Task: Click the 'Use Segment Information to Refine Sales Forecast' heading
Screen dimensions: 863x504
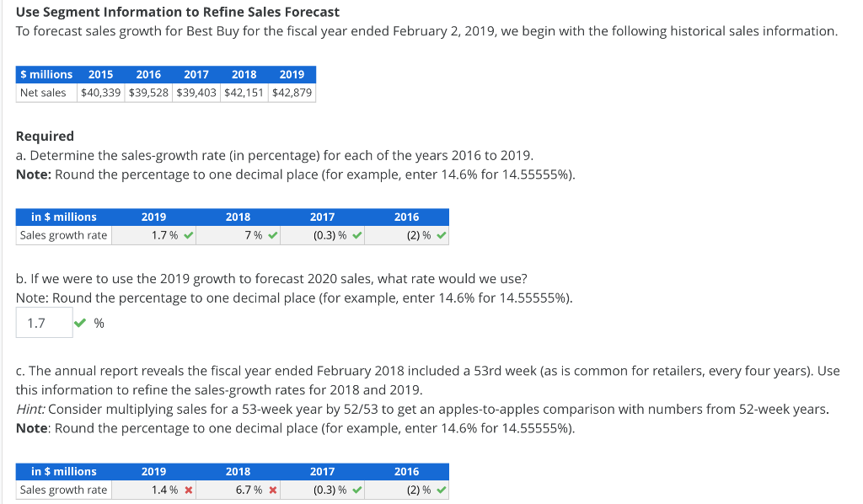Action: coord(178,12)
